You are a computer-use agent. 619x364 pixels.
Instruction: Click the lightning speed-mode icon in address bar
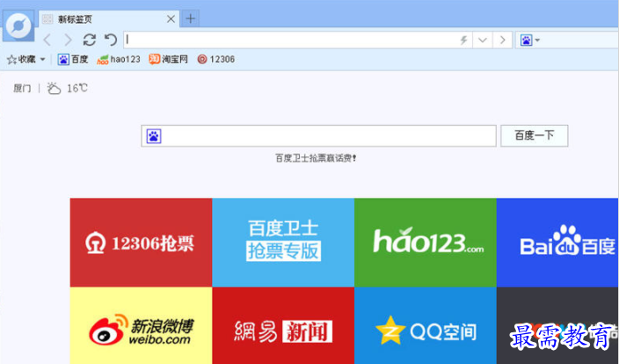[x=464, y=40]
